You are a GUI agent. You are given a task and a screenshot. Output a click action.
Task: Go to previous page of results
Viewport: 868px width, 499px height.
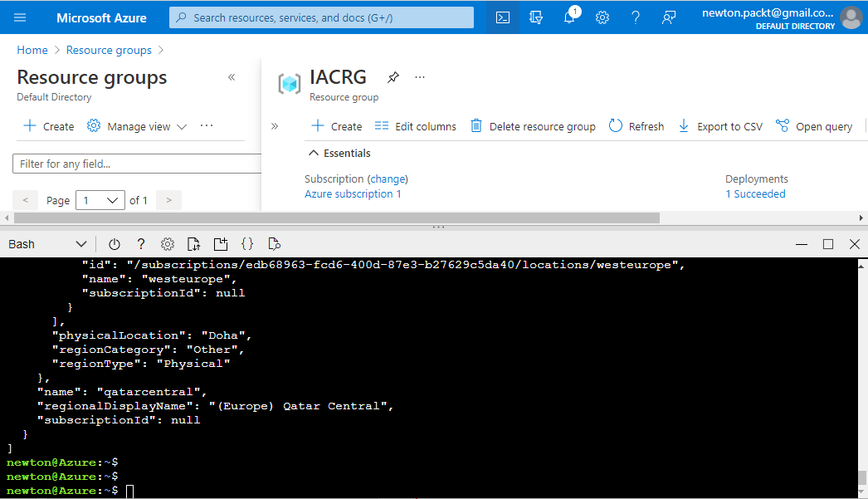(x=26, y=200)
